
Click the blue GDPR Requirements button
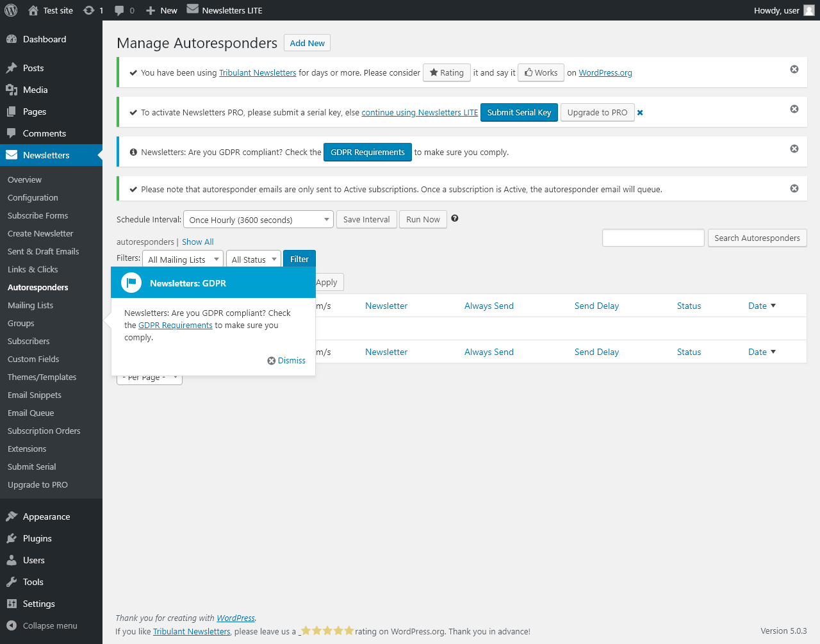pos(368,152)
